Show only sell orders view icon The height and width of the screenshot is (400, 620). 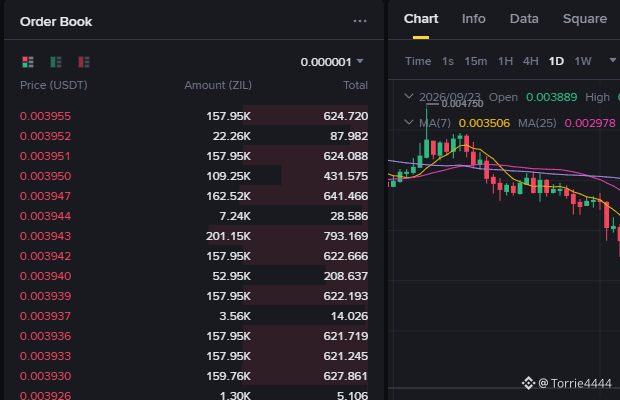pyautogui.click(x=84, y=62)
